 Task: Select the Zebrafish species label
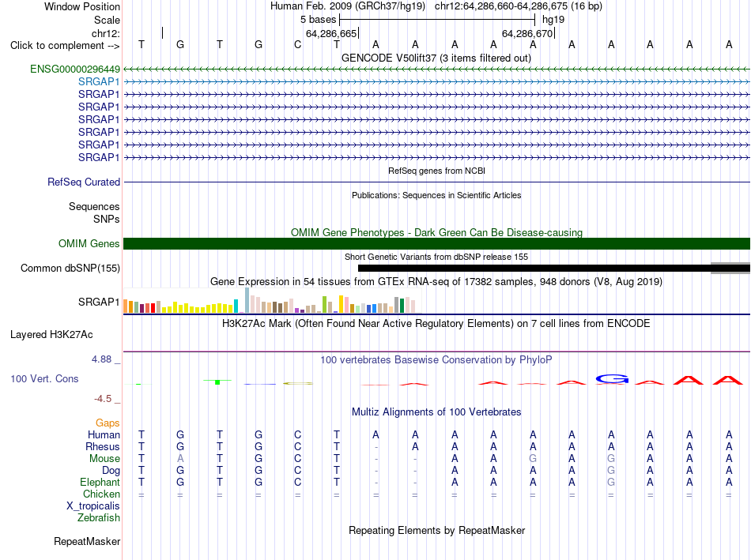click(99, 518)
